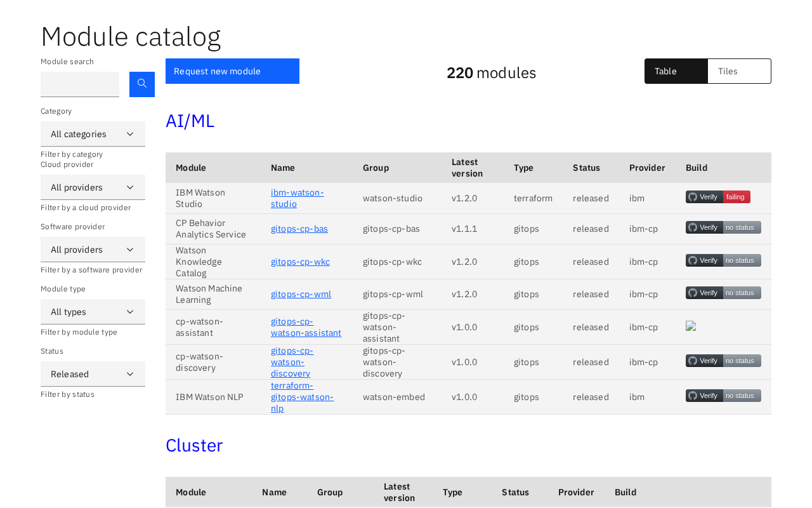Click the magnifier search button
This screenshot has height=508, width=812.
[x=142, y=84]
